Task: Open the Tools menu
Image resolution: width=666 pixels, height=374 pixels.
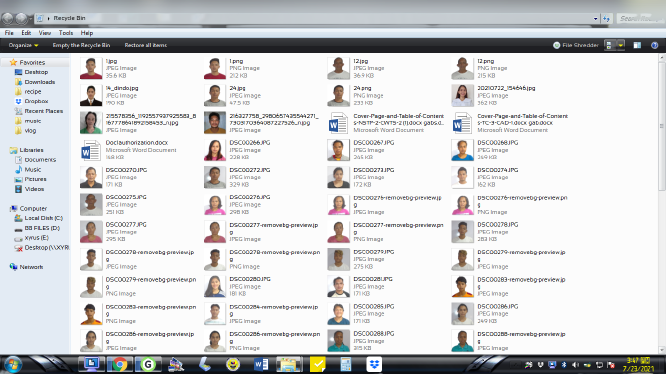Action: point(66,33)
